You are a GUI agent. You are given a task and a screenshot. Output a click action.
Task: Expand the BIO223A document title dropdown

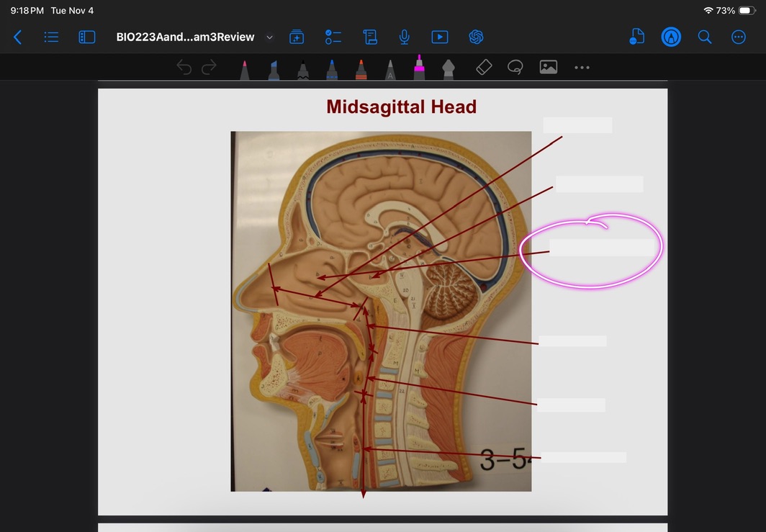click(270, 37)
